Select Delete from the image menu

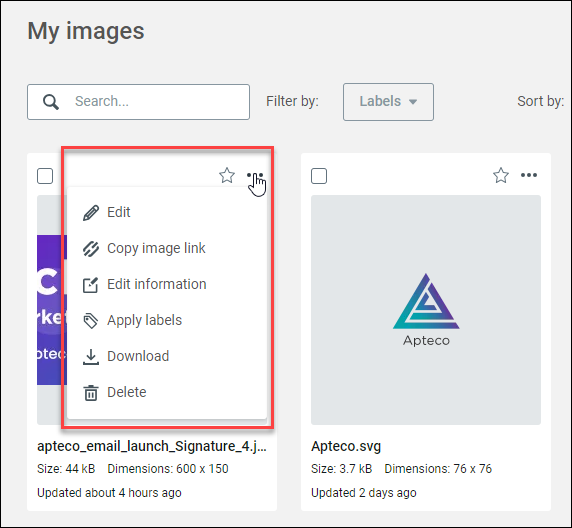point(167,392)
